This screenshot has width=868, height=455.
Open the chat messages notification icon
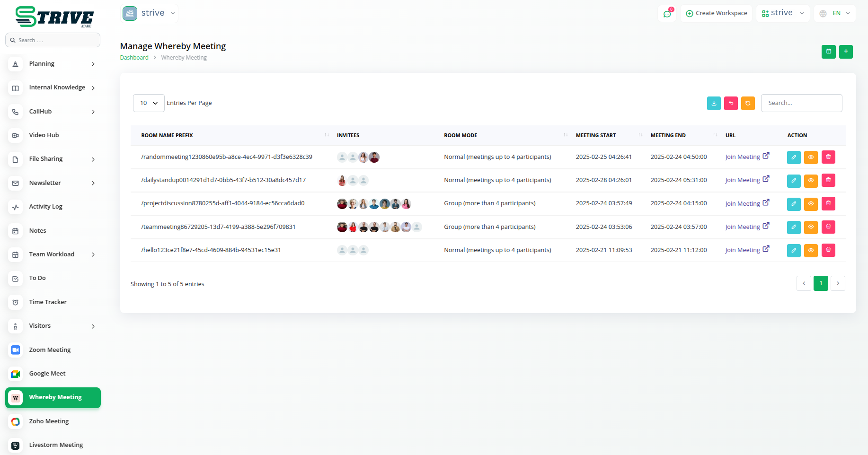coord(667,13)
